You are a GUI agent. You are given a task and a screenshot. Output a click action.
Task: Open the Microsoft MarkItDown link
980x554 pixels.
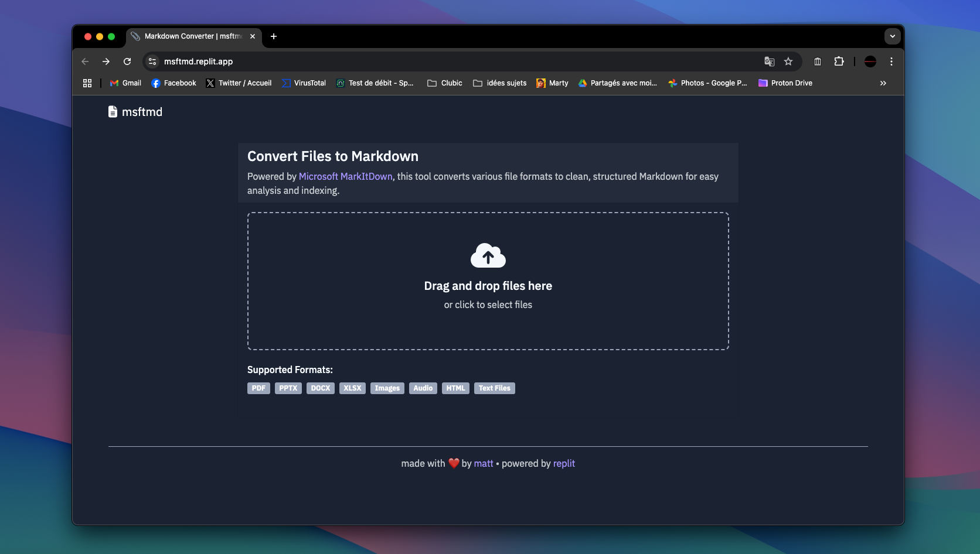[345, 176]
